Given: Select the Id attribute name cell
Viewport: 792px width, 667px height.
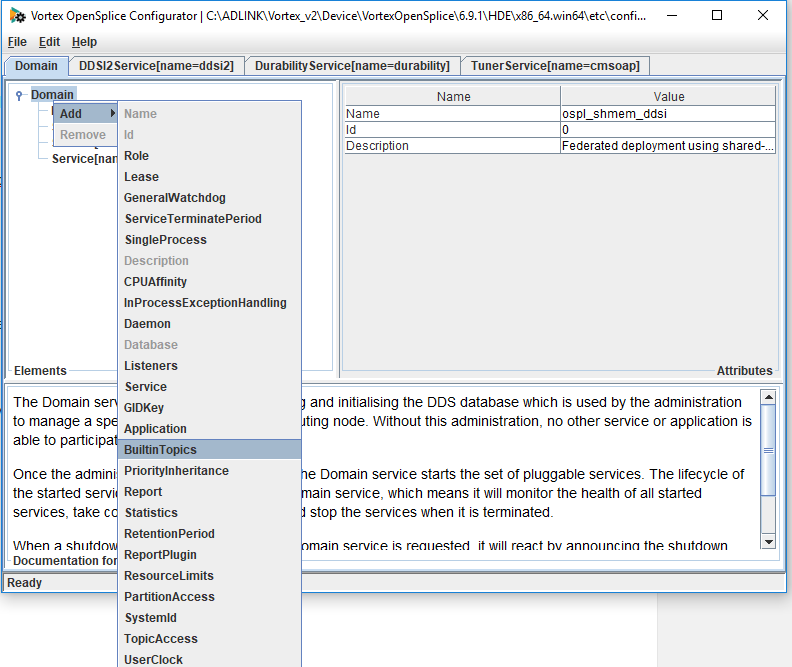Looking at the screenshot, I should [x=453, y=130].
